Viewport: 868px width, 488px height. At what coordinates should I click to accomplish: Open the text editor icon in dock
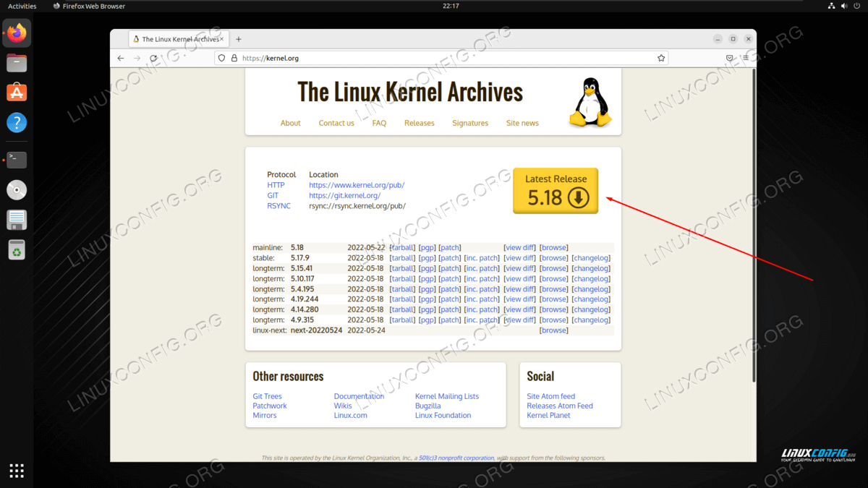click(x=17, y=219)
